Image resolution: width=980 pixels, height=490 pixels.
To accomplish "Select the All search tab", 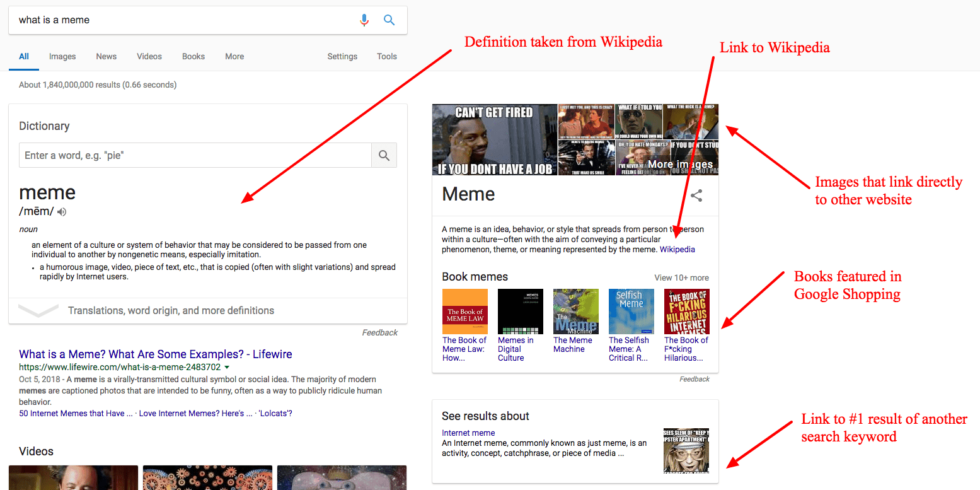I will [24, 56].
